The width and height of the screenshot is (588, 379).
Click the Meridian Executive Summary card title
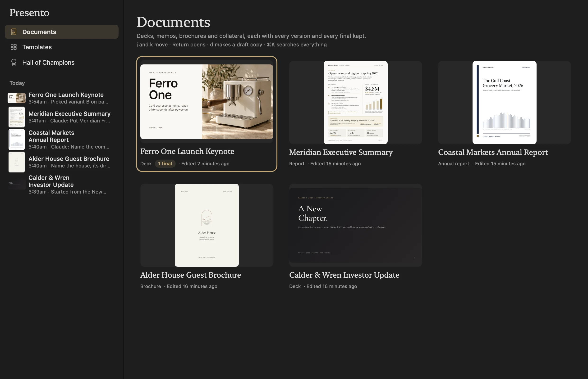[341, 152]
